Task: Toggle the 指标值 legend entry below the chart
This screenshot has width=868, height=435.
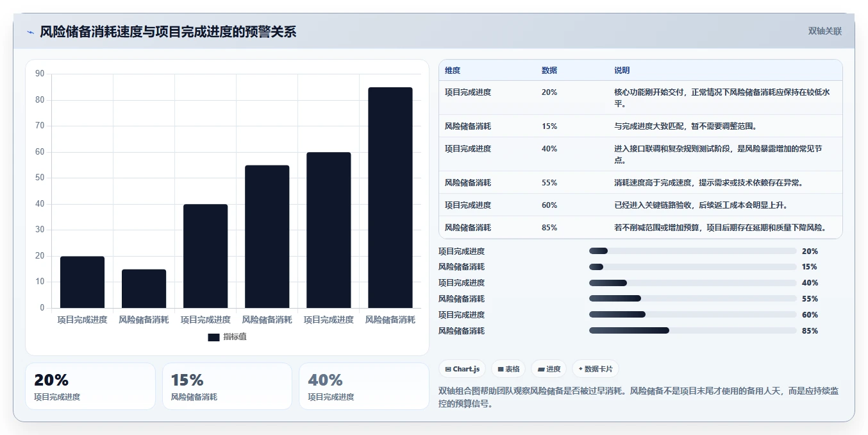Action: [227, 337]
